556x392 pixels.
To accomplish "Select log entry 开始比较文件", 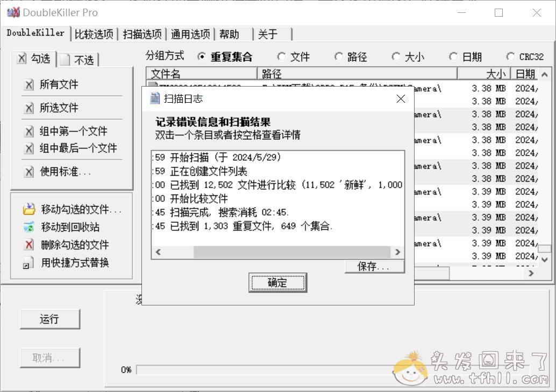I will [277, 198].
